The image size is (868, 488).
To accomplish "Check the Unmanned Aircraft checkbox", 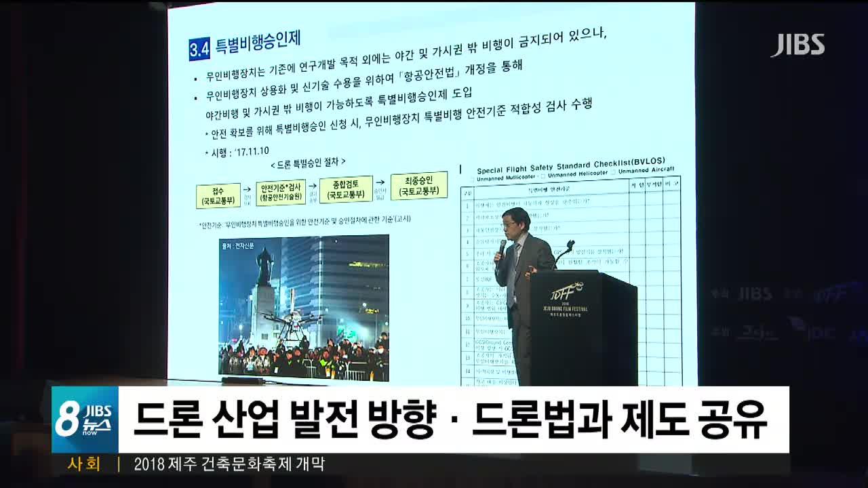I will pos(612,170).
